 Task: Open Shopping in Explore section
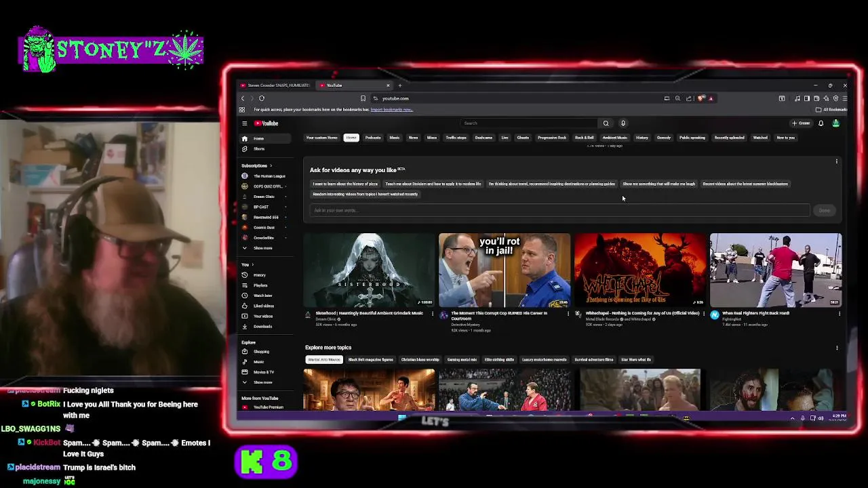tap(264, 352)
